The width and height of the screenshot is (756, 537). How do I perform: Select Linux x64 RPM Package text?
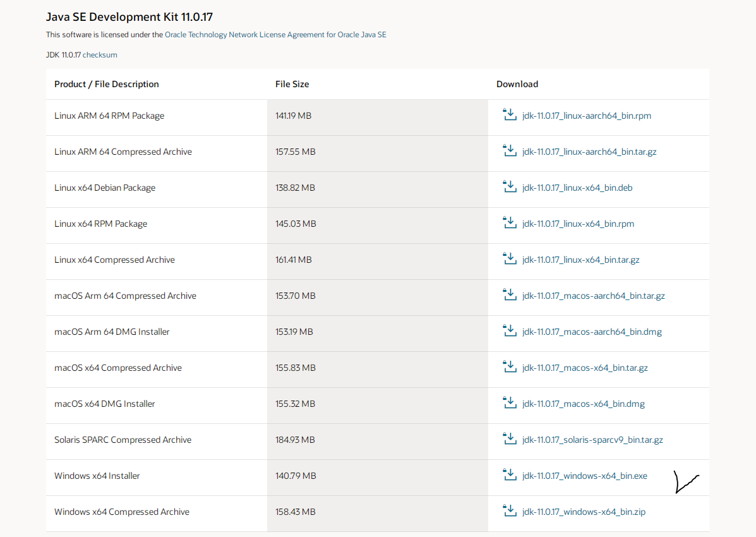click(x=101, y=224)
